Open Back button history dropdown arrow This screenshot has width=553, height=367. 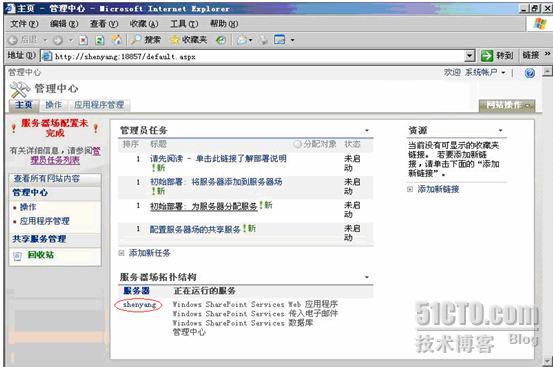pyautogui.click(x=45, y=40)
